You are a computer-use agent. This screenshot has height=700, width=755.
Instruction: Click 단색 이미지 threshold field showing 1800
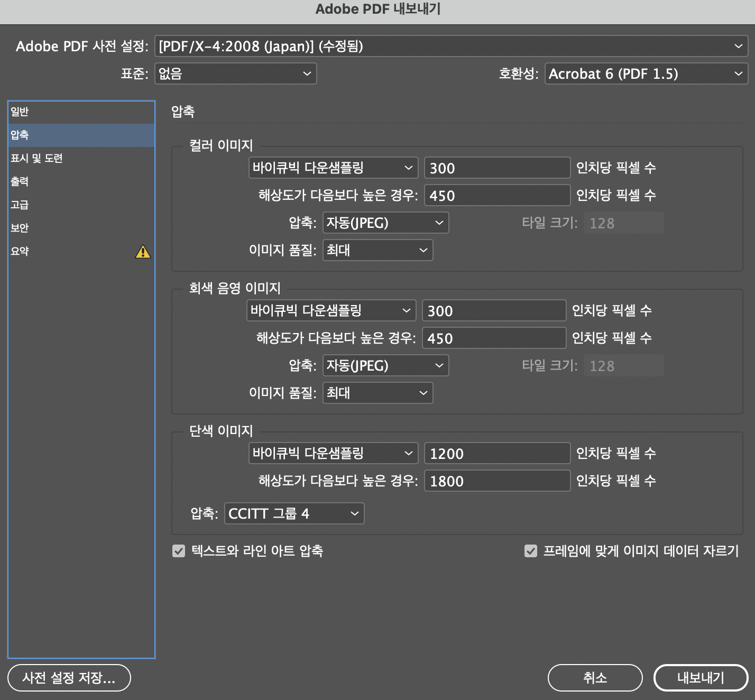click(498, 481)
